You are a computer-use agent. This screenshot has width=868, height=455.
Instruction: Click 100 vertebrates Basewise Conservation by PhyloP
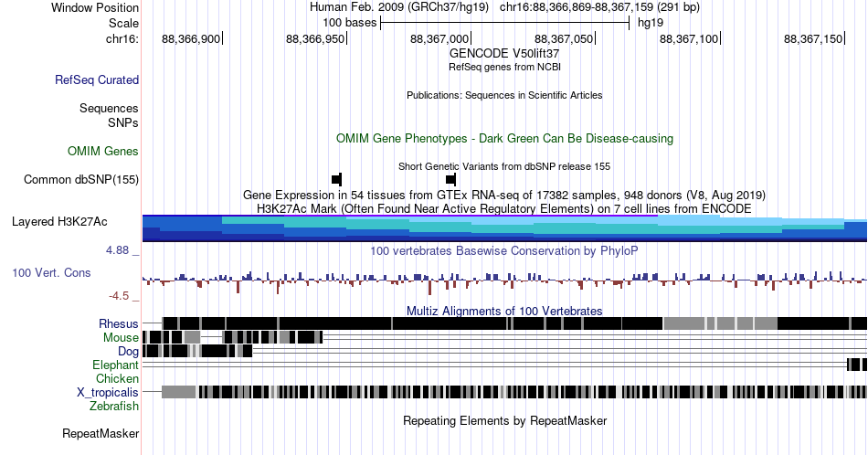(504, 250)
